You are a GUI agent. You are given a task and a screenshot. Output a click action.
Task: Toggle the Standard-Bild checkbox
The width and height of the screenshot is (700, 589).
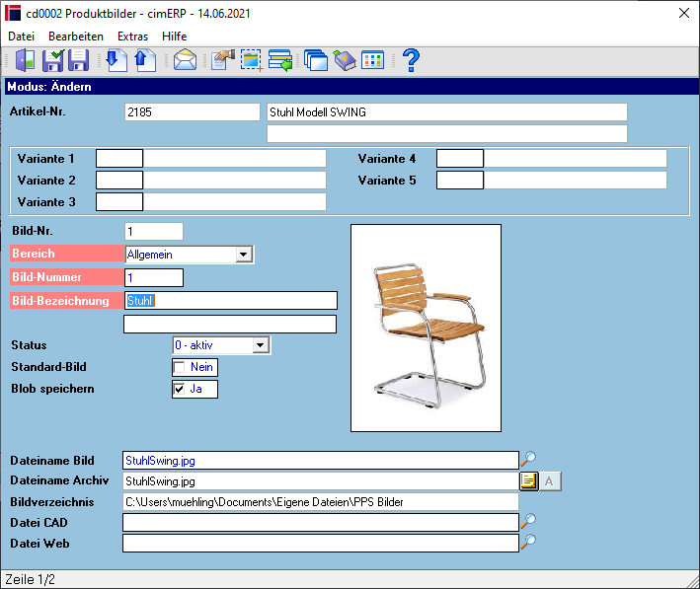coord(180,367)
